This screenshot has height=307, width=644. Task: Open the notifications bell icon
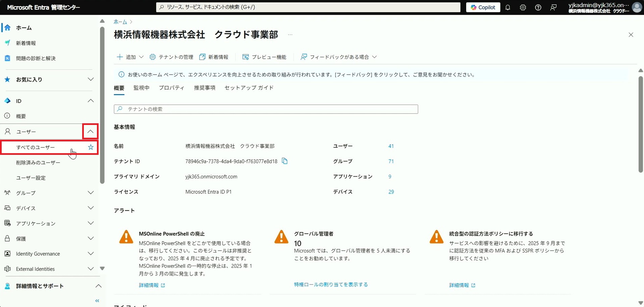point(508,7)
